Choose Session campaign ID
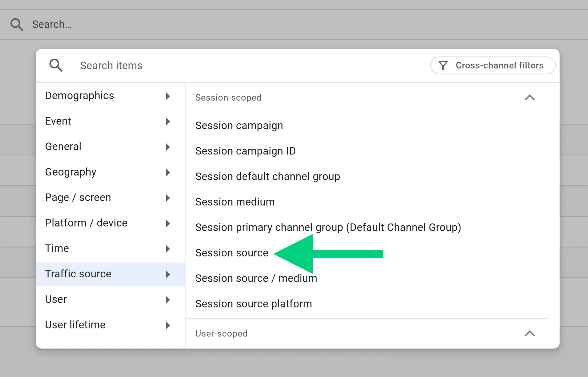The image size is (588, 377). [x=245, y=151]
